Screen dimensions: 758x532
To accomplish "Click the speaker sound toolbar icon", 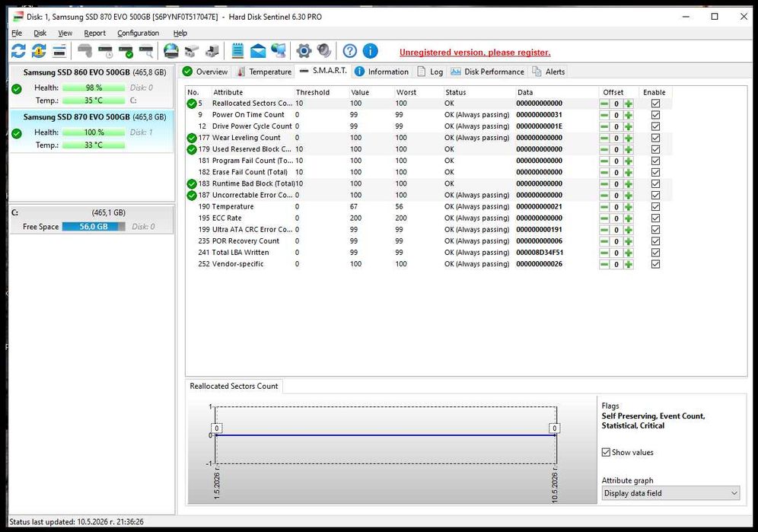I will [324, 51].
